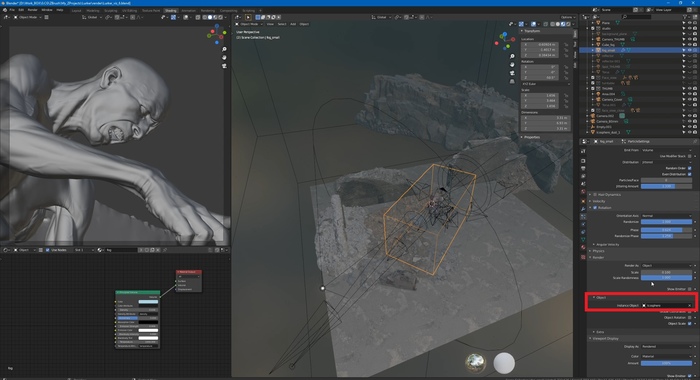Click the Instance Object icosphere field

[x=667, y=305]
